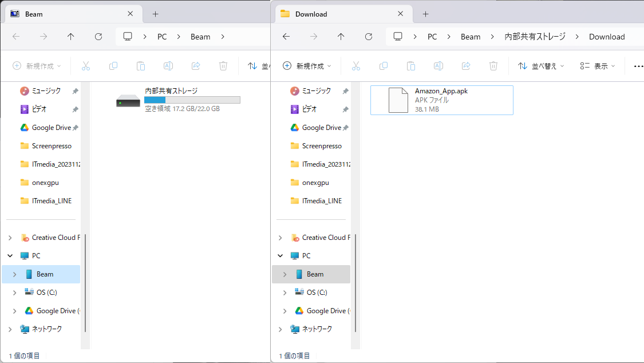The image size is (644, 363).
Task: Select Google Drive drive in Beam window tree
Action: 52,311
